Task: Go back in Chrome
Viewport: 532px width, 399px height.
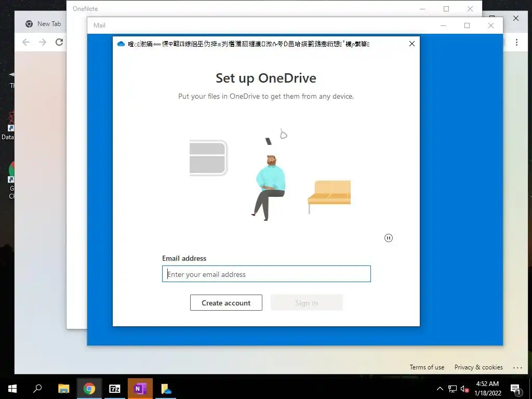Action: click(26, 42)
